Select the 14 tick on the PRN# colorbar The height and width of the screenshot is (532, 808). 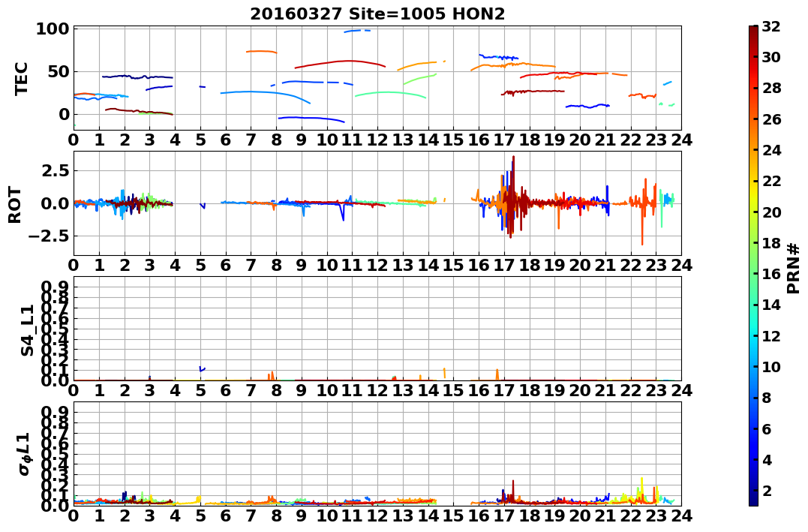(771, 305)
